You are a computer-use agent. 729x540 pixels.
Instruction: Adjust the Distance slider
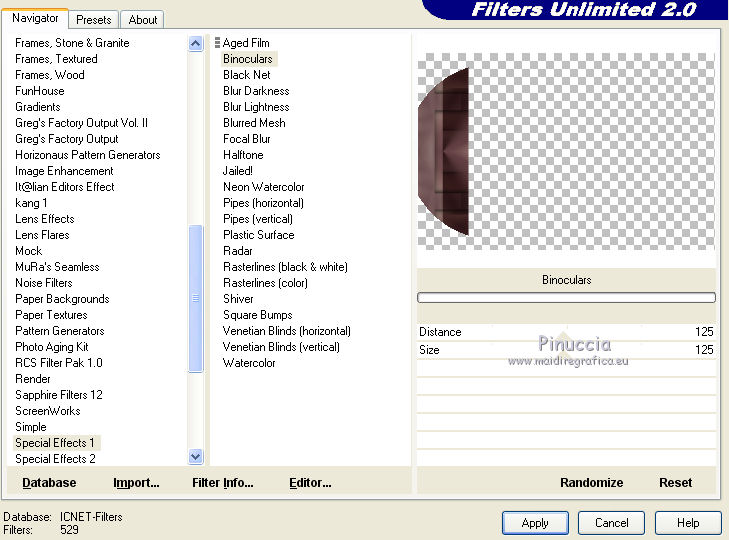coord(566,332)
